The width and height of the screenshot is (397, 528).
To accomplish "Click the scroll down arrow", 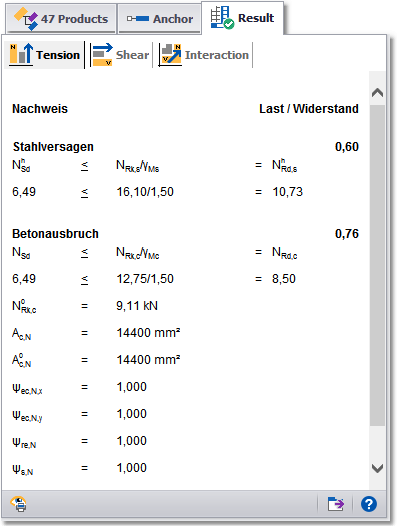I will (377, 468).
